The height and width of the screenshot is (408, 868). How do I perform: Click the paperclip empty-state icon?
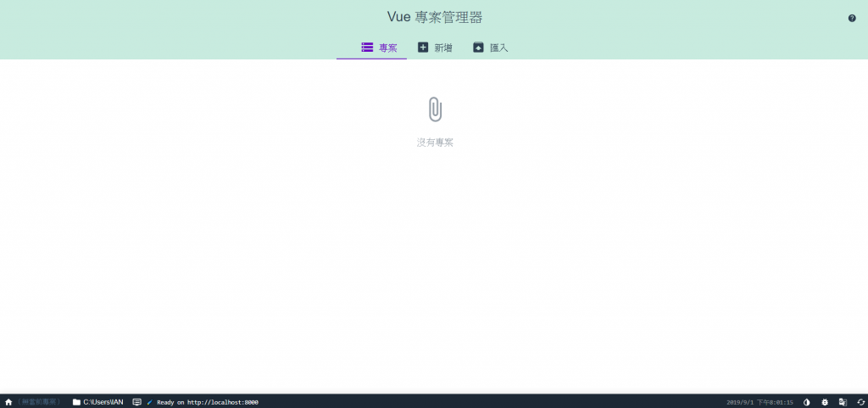click(435, 109)
